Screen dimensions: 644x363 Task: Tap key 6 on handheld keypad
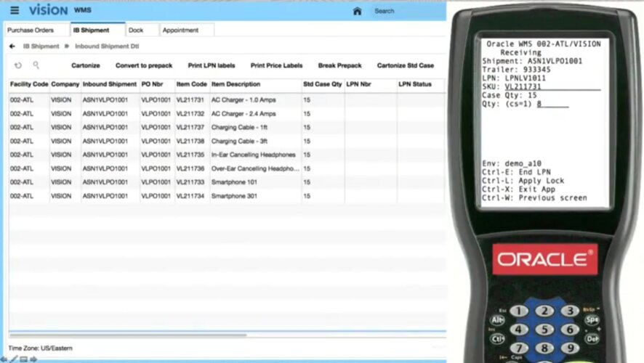[570, 330]
